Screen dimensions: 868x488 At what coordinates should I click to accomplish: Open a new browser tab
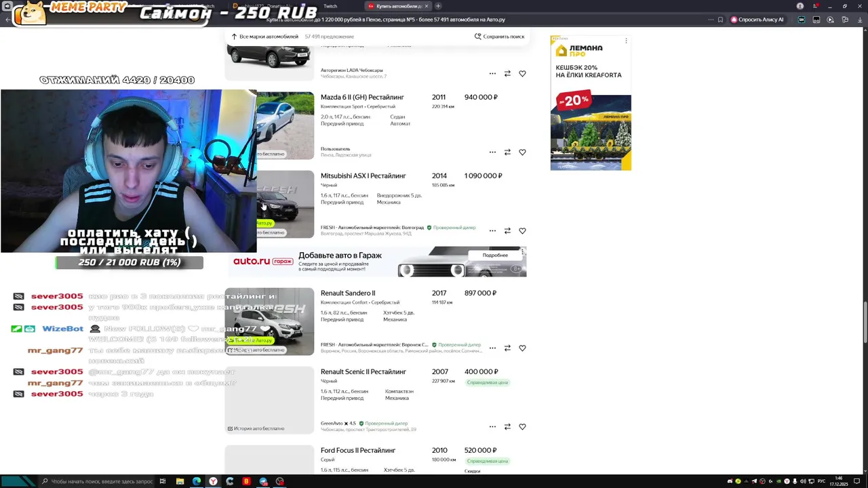click(x=438, y=6)
